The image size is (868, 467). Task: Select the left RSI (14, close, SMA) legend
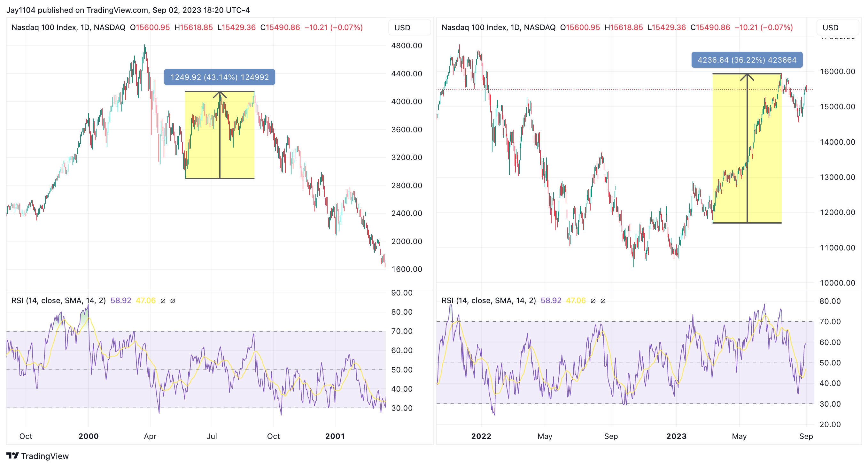click(x=58, y=300)
